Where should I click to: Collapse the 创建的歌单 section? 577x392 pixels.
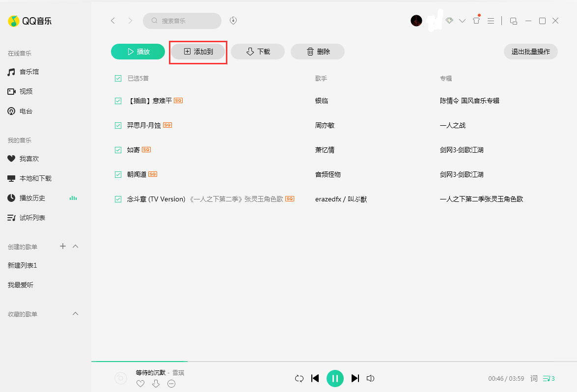75,246
